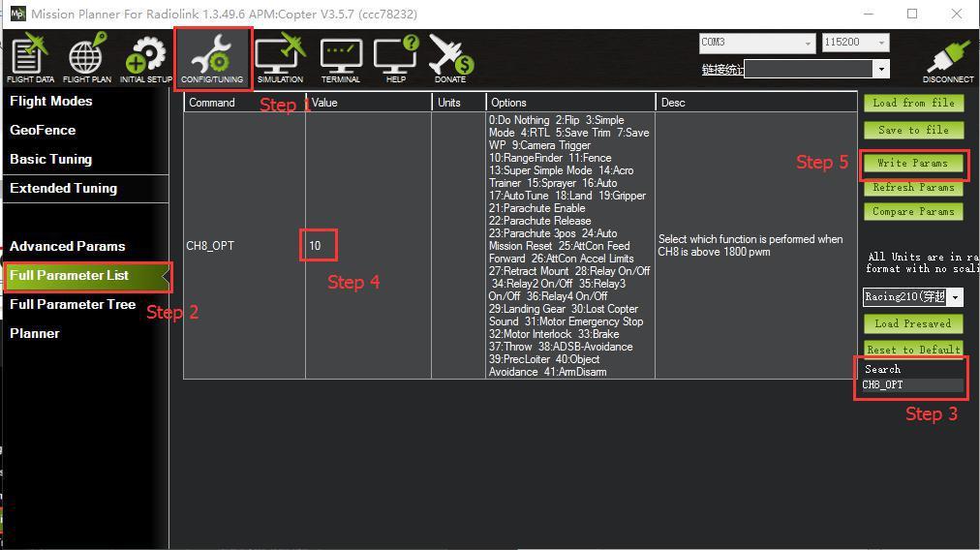Click the Value column header

pyautogui.click(x=369, y=103)
